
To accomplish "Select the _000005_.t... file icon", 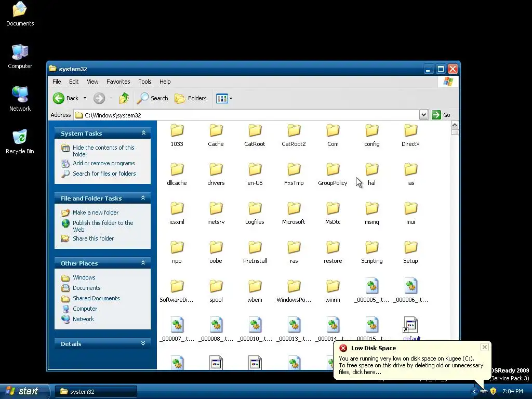I will click(372, 286).
